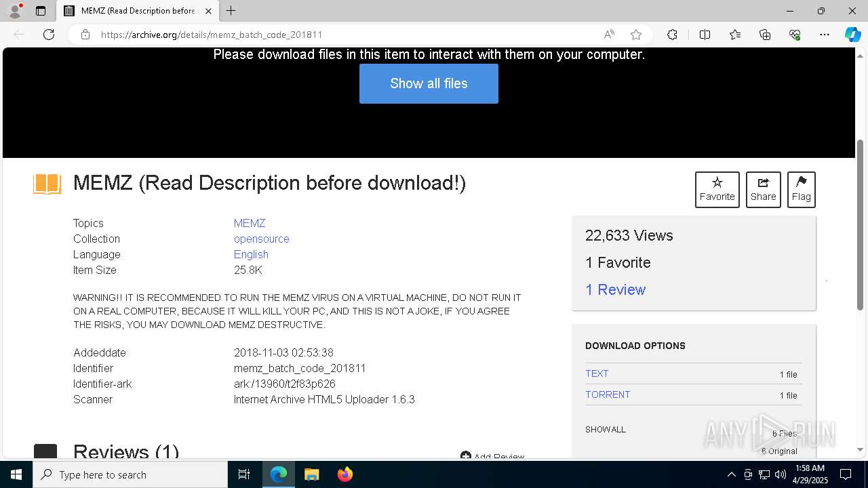Open the English language link
Screen dimensions: 868x488
click(251, 254)
